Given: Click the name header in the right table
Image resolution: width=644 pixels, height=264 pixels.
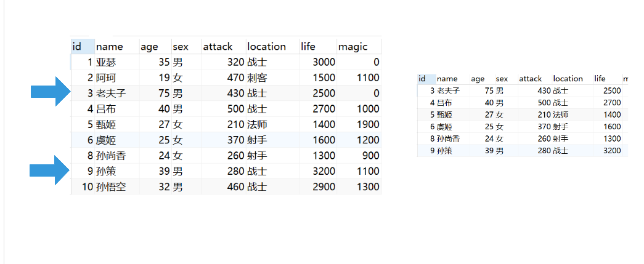Looking at the screenshot, I should point(447,79).
